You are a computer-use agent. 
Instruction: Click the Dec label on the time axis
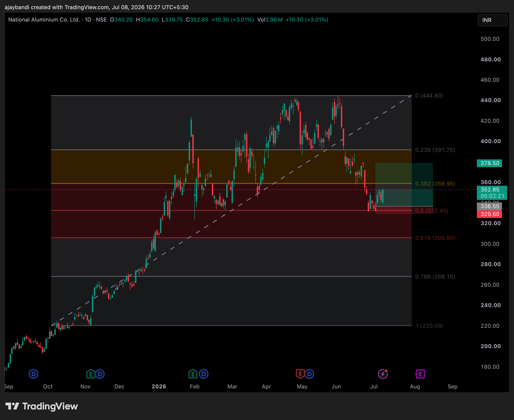(x=119, y=387)
